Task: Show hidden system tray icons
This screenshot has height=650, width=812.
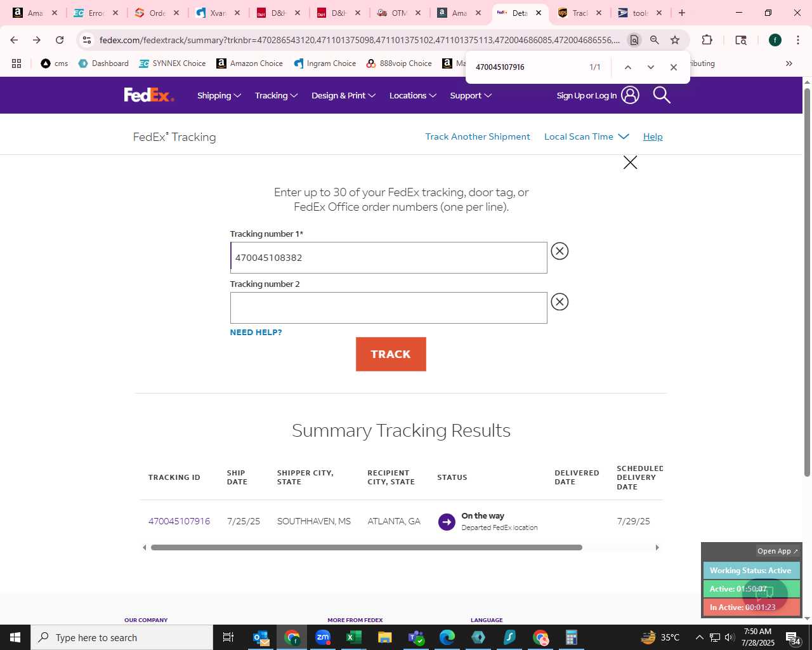Action: [x=699, y=637]
